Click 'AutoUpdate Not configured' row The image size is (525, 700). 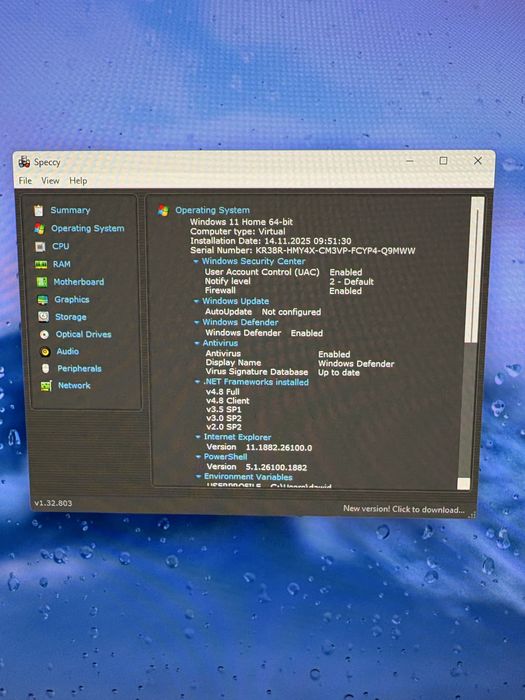(x=263, y=312)
